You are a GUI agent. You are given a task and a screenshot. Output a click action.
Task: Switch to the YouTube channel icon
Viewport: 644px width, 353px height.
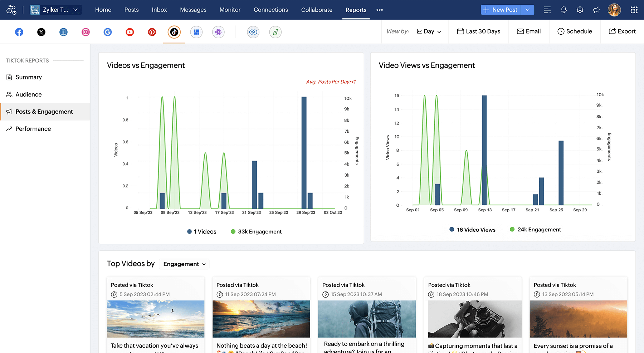click(x=130, y=32)
